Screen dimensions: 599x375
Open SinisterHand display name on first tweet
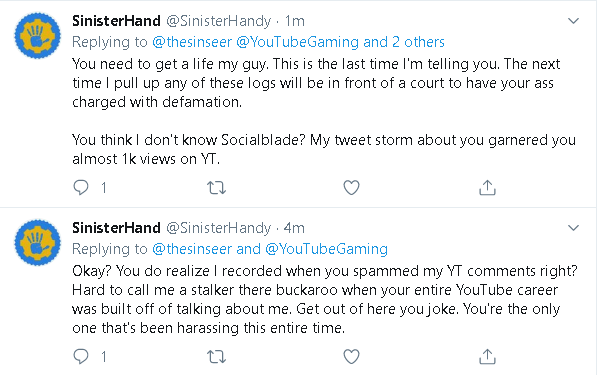116,21
